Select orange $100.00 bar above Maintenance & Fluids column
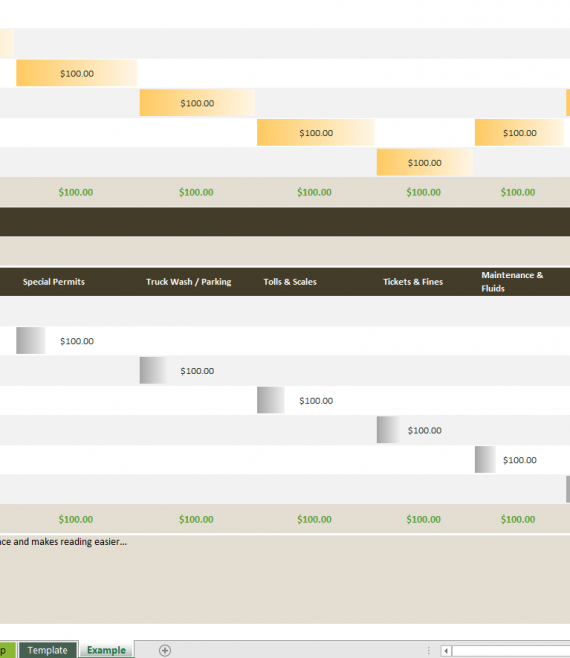 pyautogui.click(x=520, y=133)
